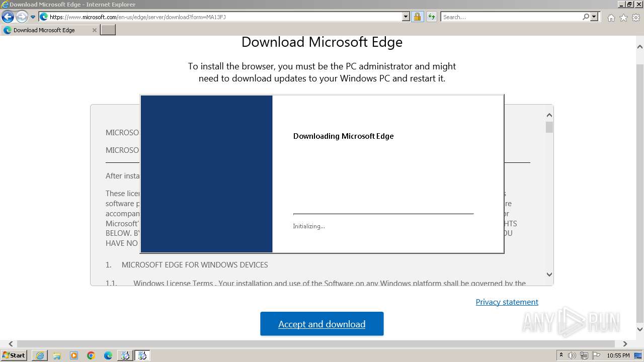Launch Microsoft Edge from taskbar
Image resolution: width=644 pixels, height=362 pixels.
click(108, 355)
